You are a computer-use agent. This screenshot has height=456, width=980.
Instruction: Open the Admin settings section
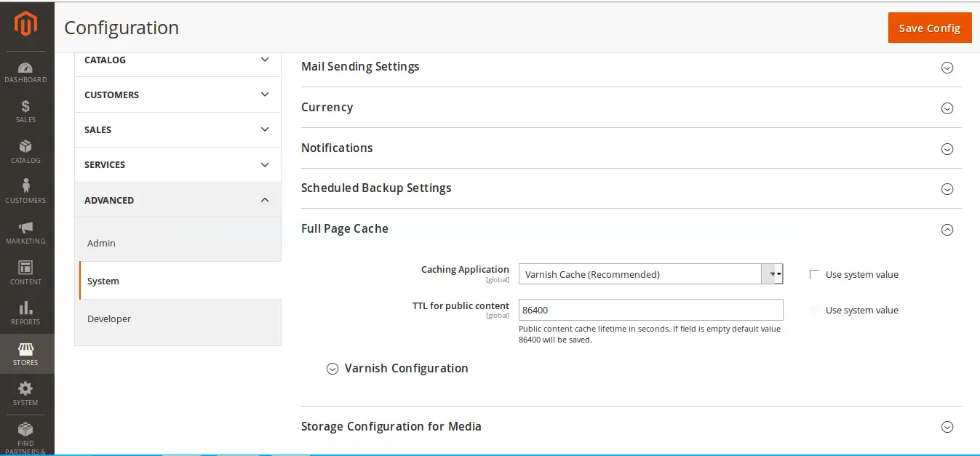click(x=100, y=243)
